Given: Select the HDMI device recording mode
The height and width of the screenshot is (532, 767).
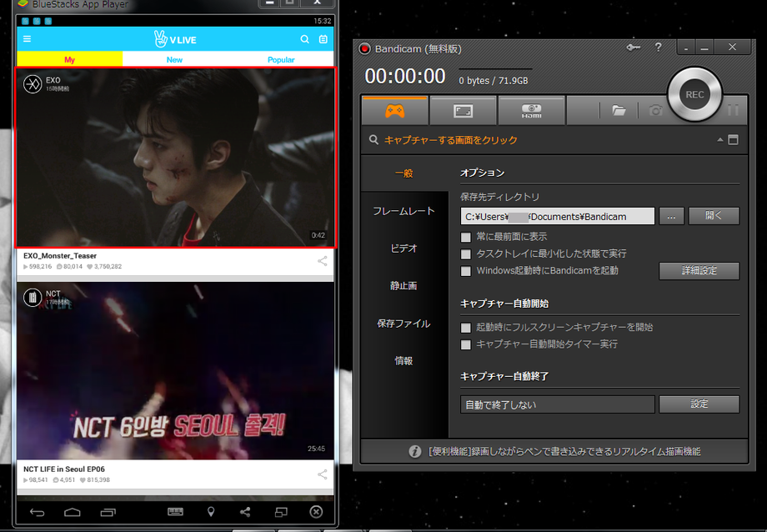Looking at the screenshot, I should [x=531, y=110].
